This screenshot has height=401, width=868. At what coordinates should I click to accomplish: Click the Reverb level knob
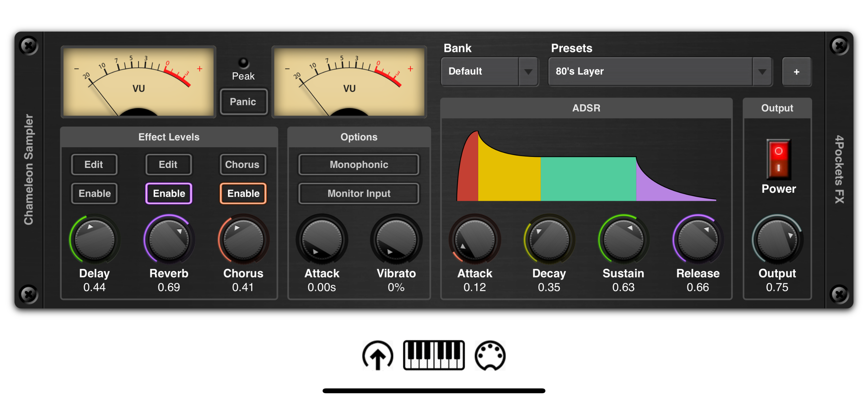click(x=169, y=240)
